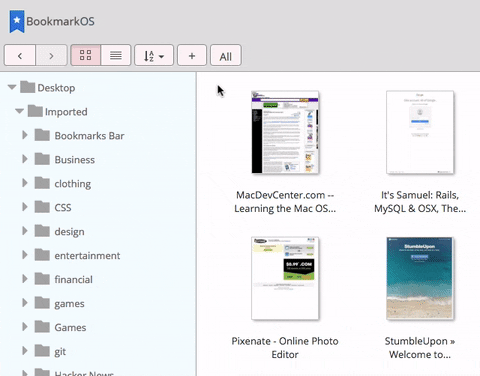Add a new bookmark with plus button
Image resolution: width=480 pixels, height=376 pixels.
click(192, 55)
